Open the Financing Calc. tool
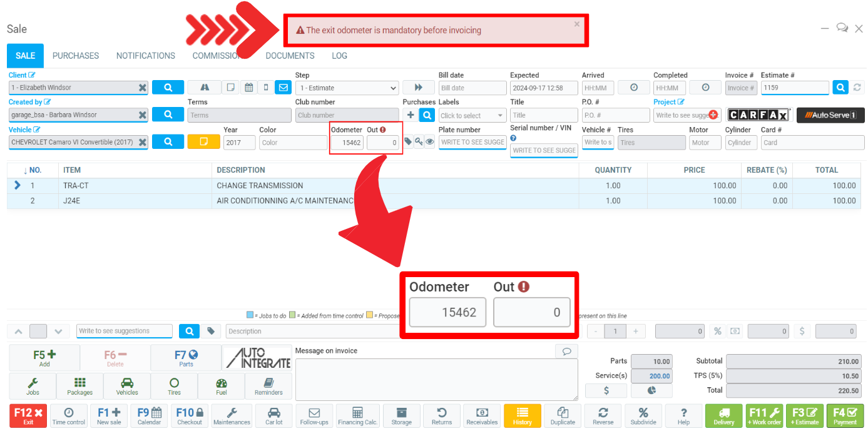The height and width of the screenshot is (431, 868). [x=359, y=416]
